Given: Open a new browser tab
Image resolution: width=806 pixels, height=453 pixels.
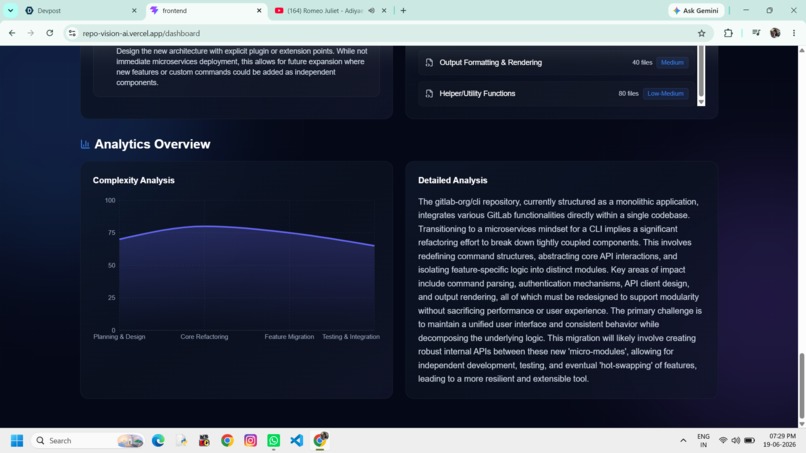Looking at the screenshot, I should (x=404, y=10).
